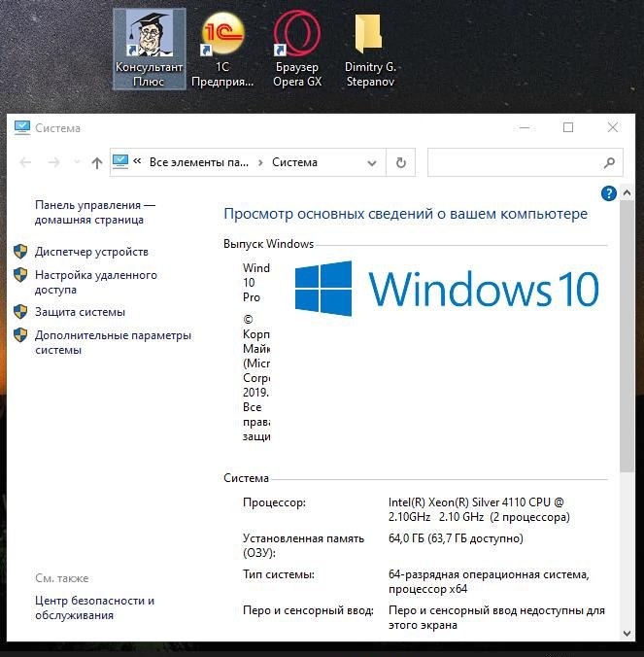Go back with the Back arrow
The height and width of the screenshot is (657, 644).
(x=25, y=162)
